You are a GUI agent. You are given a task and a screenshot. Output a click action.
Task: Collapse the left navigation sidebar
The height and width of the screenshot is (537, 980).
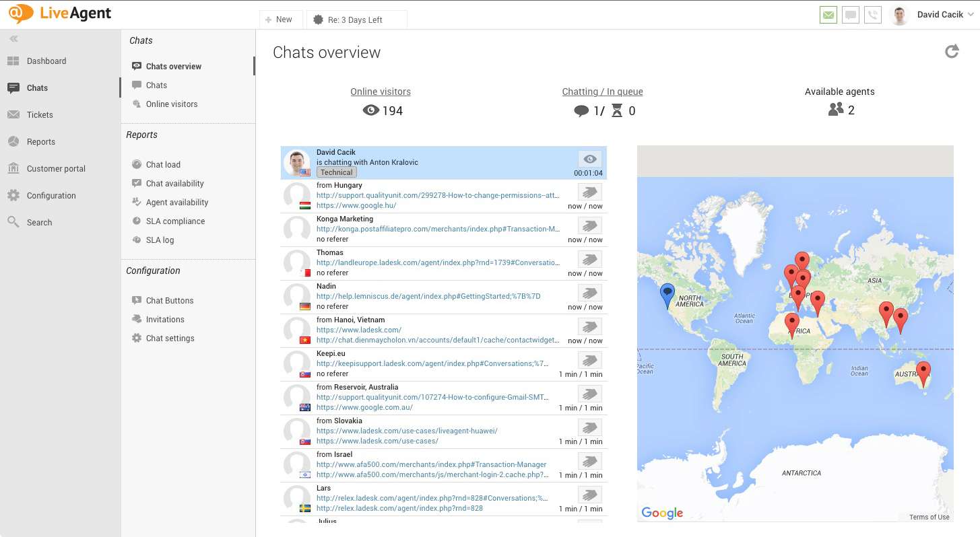pos(13,38)
